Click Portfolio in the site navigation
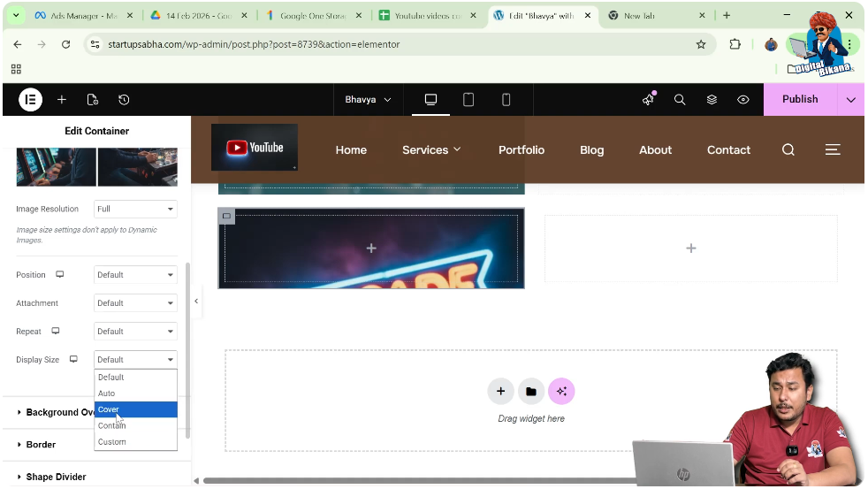This screenshot has width=868, height=489. (522, 150)
